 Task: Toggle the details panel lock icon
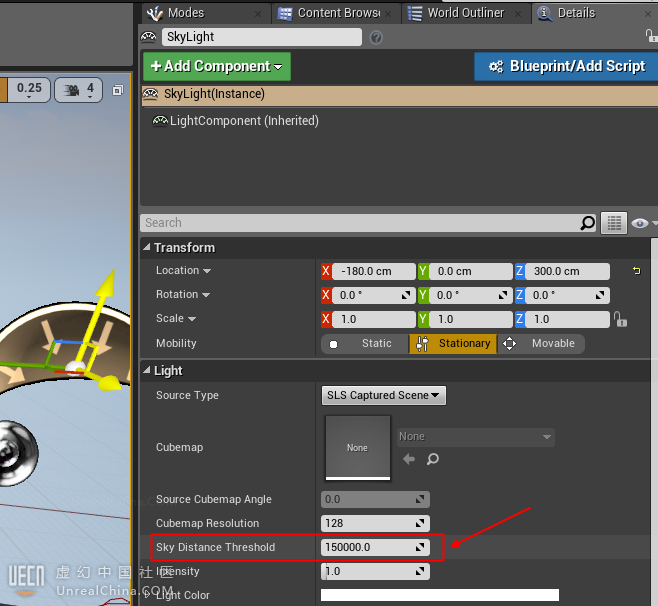651,36
